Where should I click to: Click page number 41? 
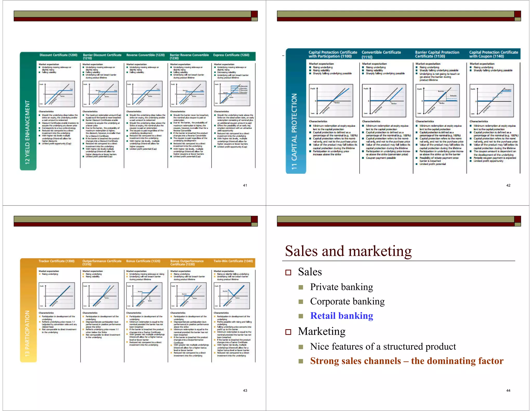click(245, 185)
